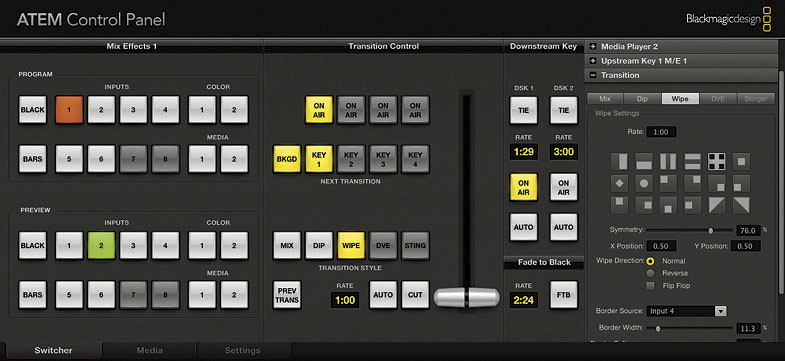Choose the last diagonal wipe pattern
Screen dimensions: 785x361
(741, 205)
